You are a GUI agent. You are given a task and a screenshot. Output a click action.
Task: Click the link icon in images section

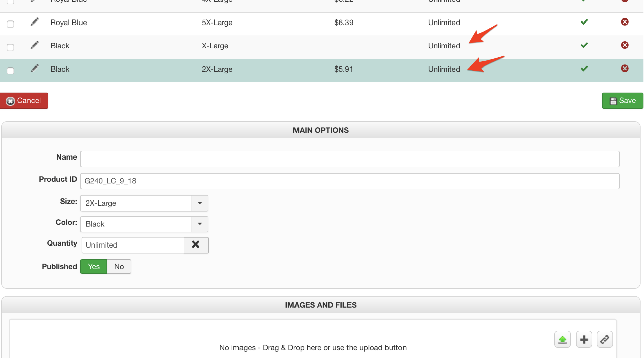[x=605, y=340]
